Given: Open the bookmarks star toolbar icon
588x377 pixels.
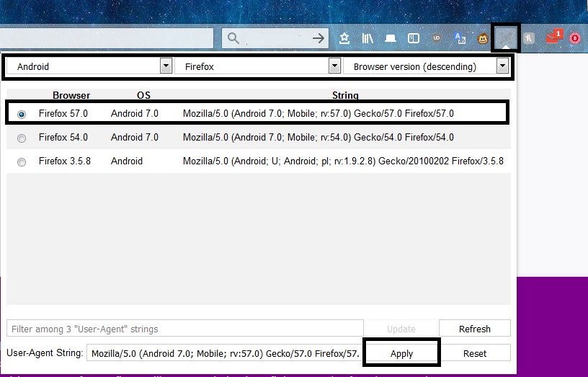Looking at the screenshot, I should [344, 38].
